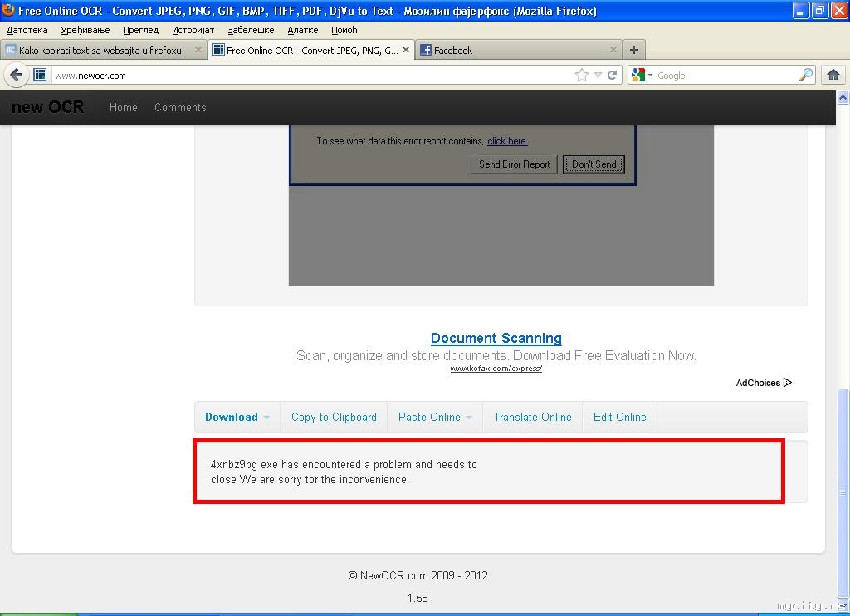The width and height of the screenshot is (850, 616).
Task: Open the Comments nav link
Action: tap(180, 107)
